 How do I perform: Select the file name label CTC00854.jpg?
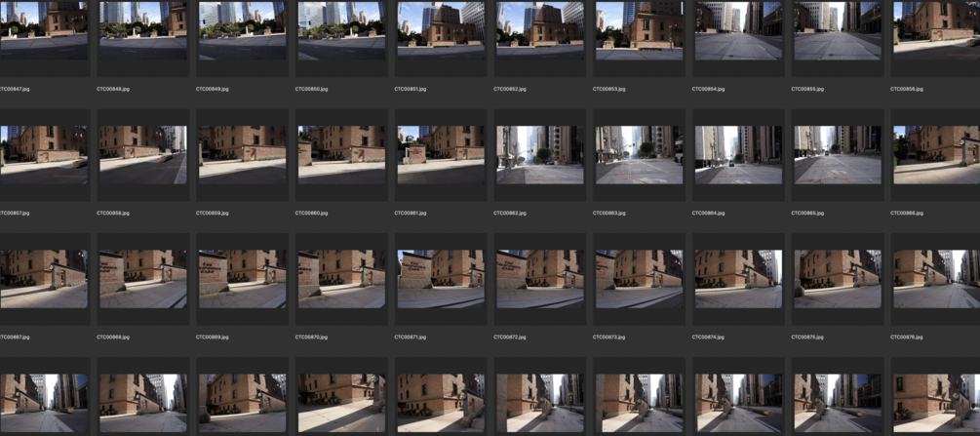708,89
